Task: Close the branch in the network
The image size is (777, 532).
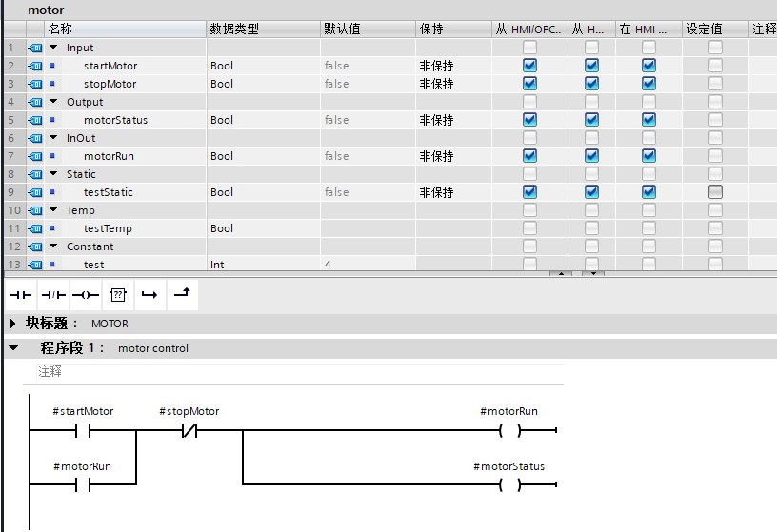Action: click(x=183, y=295)
